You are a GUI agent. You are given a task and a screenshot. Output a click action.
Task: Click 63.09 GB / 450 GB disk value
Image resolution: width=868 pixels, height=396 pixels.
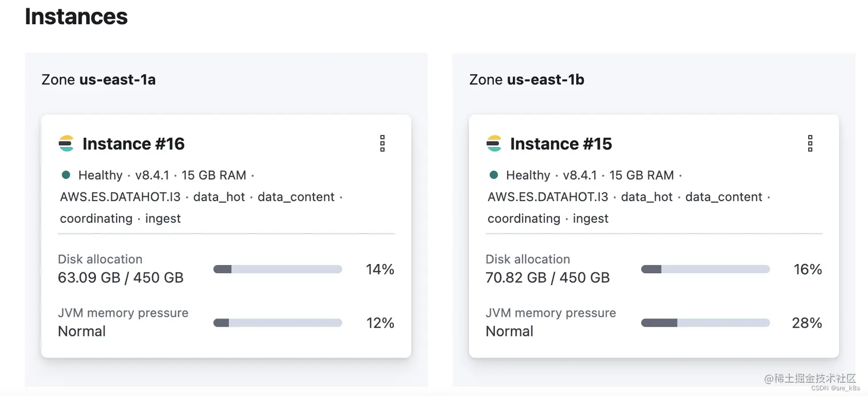click(x=121, y=278)
